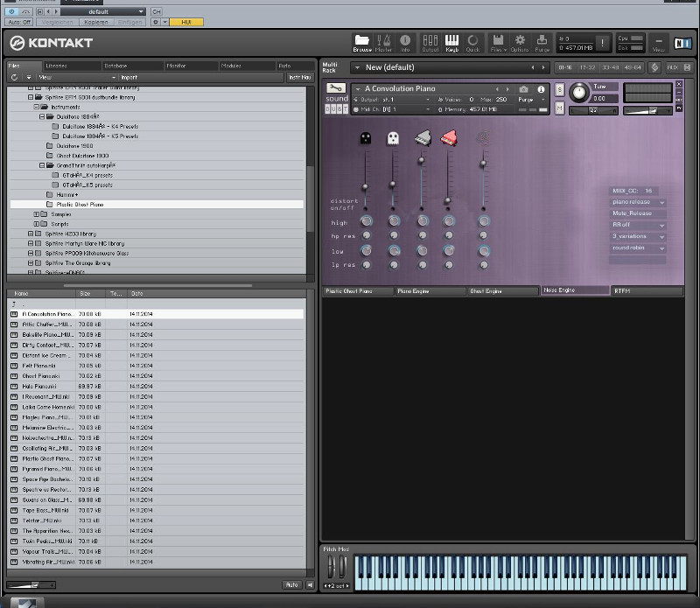The height and width of the screenshot is (608, 700).
Task: Click the Tune knob
Action: point(579,92)
